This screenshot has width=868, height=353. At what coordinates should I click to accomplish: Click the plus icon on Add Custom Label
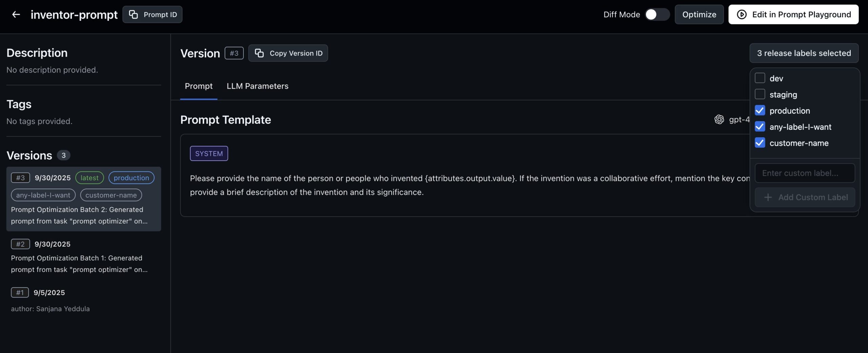(768, 198)
